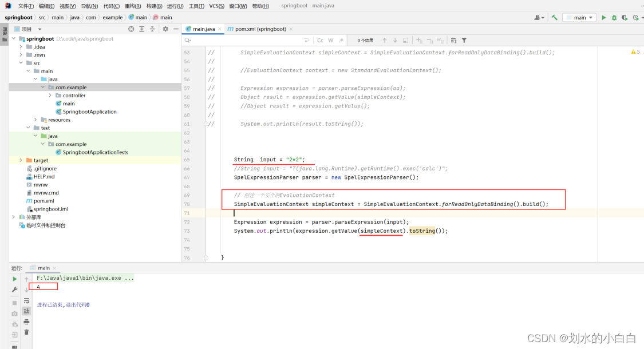
Task: Click new line icon in find bar
Action: 306,40
